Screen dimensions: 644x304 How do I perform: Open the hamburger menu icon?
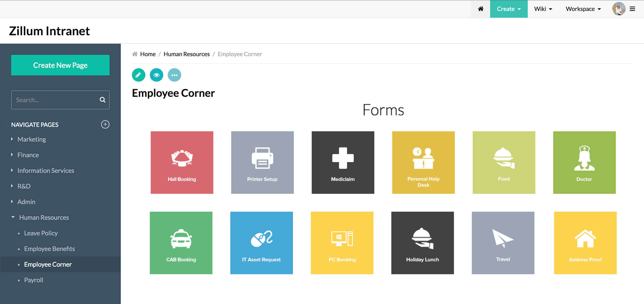632,9
